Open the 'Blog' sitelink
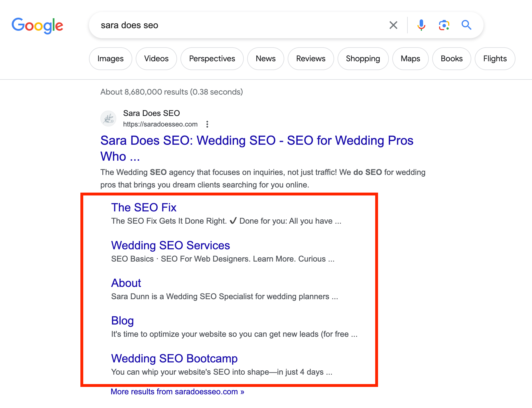Screen dimensions: 532x408 (122, 321)
